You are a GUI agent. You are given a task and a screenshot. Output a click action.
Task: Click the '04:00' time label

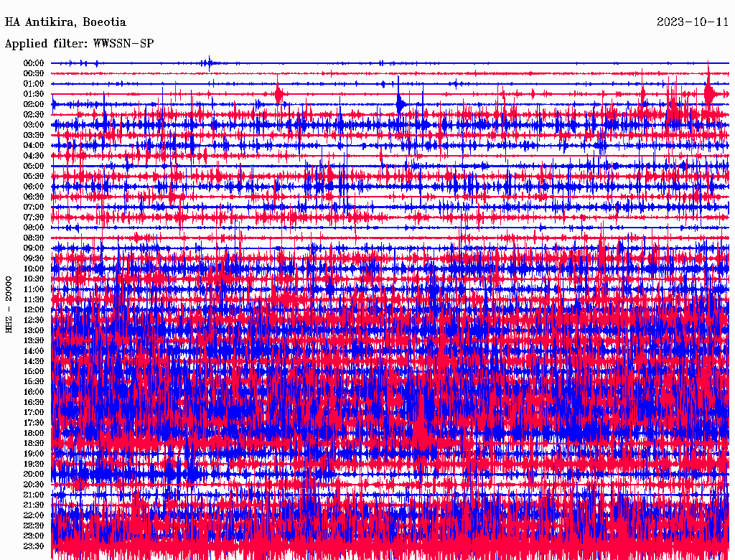pyautogui.click(x=34, y=146)
